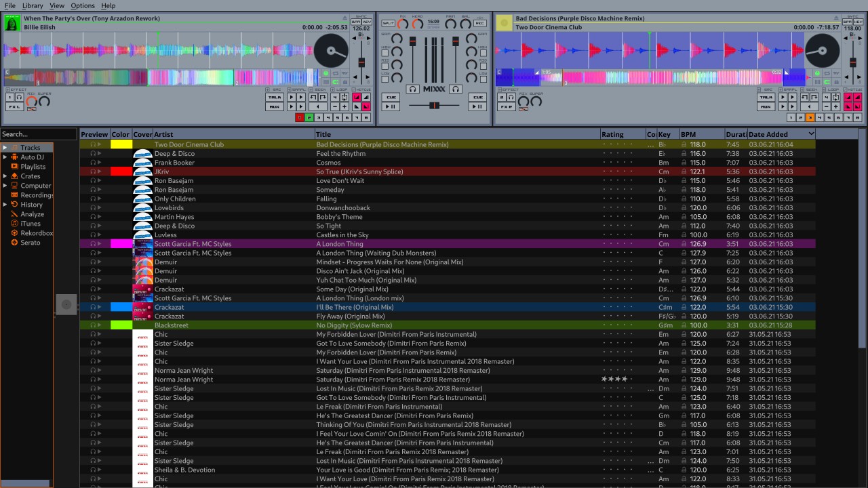Enable microphone talkover with the TALK button

click(x=275, y=98)
